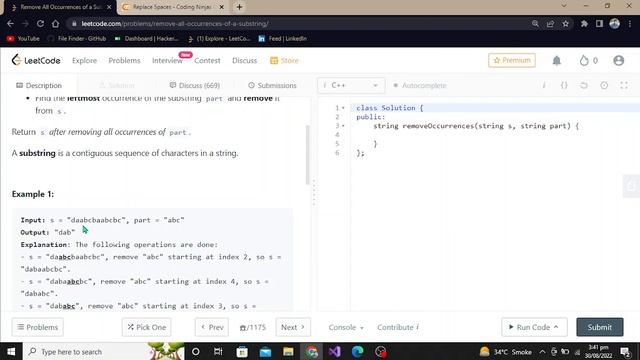Open editor settings clock icon

point(604,85)
